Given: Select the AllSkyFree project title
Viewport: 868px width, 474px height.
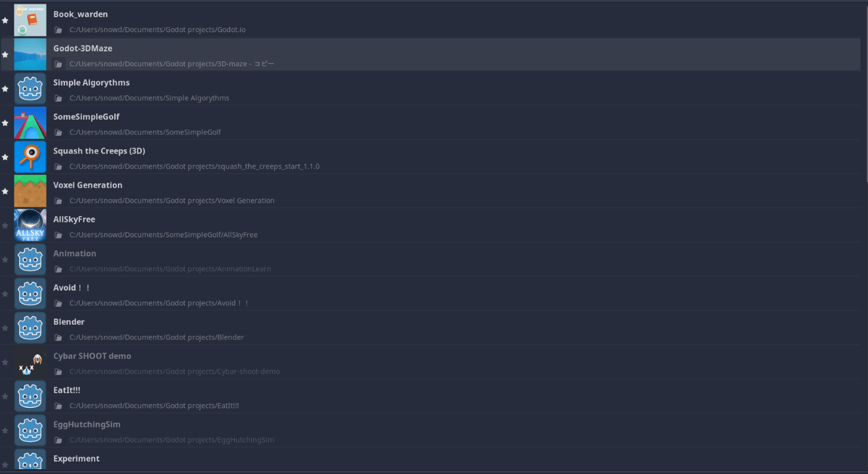Looking at the screenshot, I should [x=74, y=219].
